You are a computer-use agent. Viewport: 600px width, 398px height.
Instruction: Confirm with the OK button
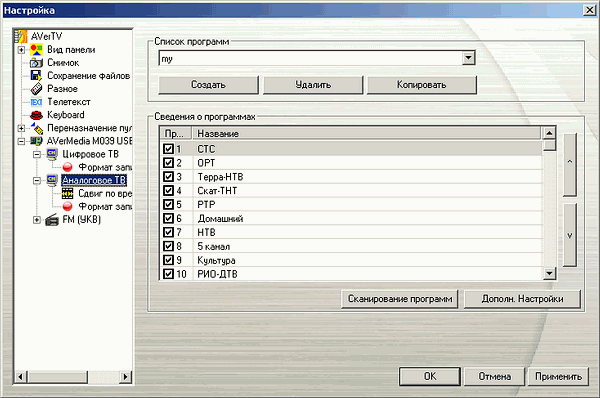point(430,377)
